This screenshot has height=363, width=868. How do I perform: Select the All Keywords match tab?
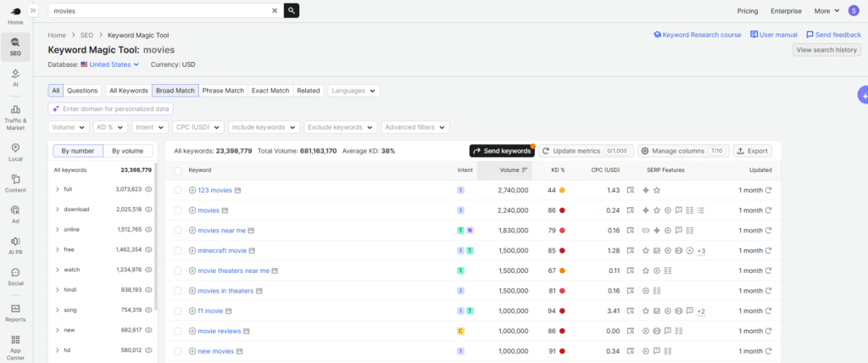(x=129, y=91)
